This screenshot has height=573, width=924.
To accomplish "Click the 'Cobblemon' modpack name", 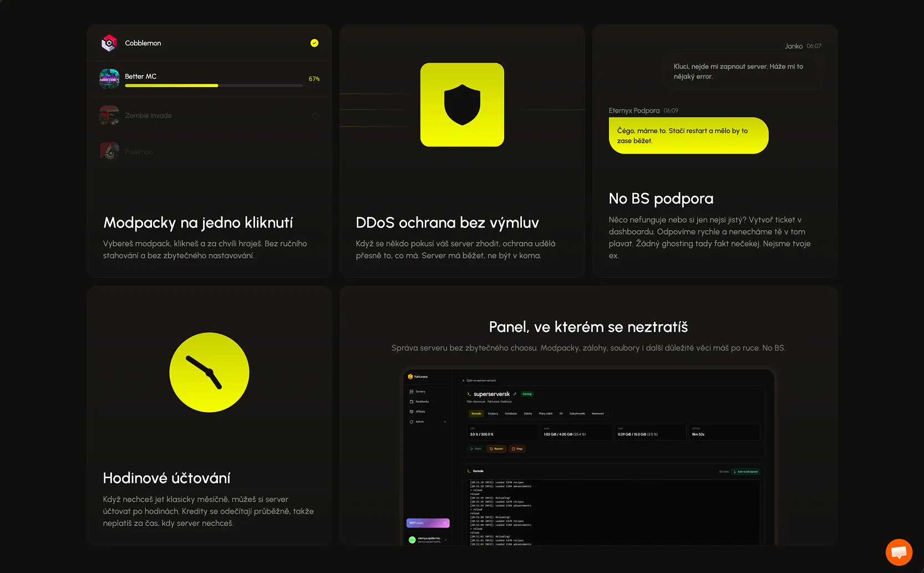I will point(143,43).
